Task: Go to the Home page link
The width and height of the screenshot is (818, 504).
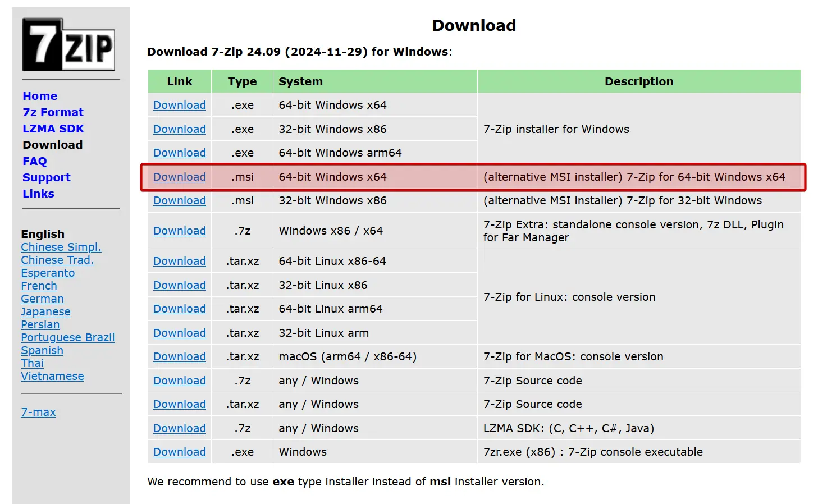Action: 40,96
